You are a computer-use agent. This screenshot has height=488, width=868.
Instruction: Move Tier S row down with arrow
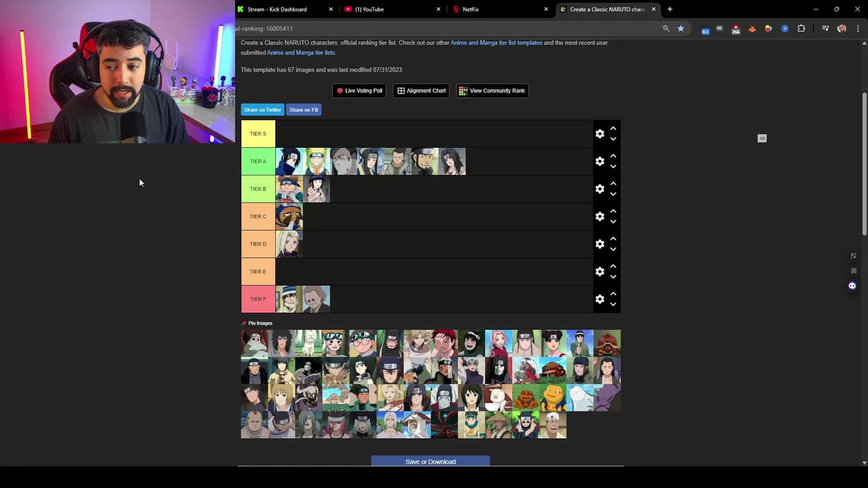[613, 139]
